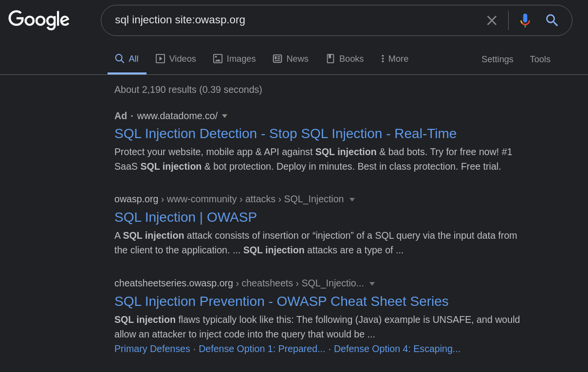Switch to Images results tab

click(234, 59)
